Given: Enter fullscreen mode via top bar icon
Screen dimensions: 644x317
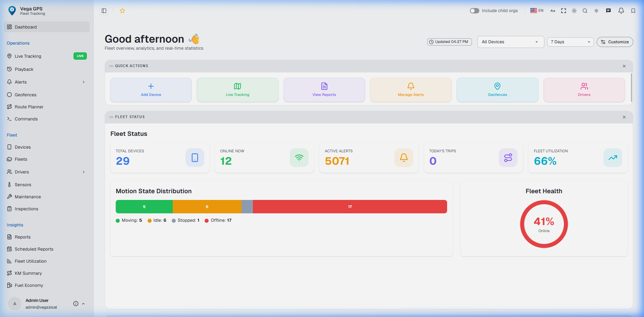Looking at the screenshot, I should coord(563,11).
